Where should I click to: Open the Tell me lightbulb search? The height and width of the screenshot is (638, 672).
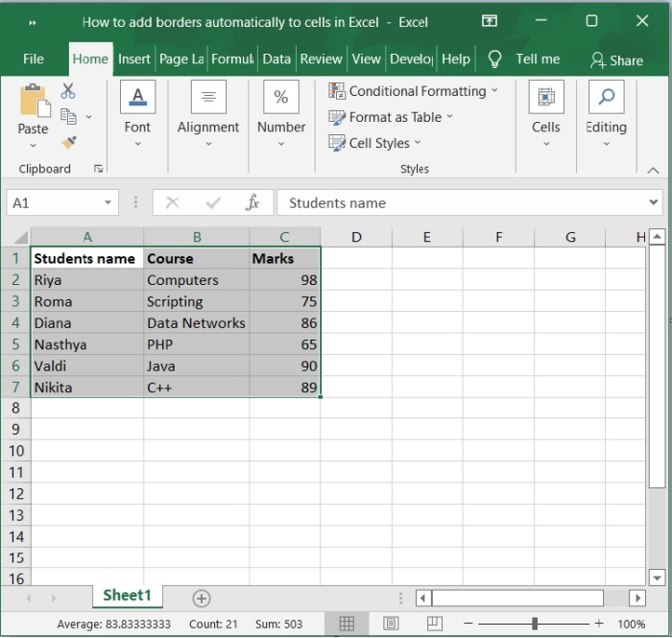pyautogui.click(x=495, y=59)
